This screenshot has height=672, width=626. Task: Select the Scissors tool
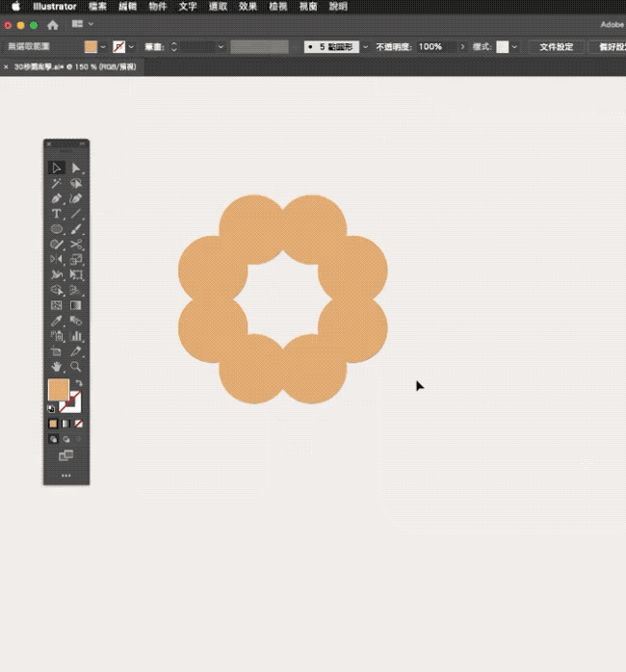click(x=75, y=245)
